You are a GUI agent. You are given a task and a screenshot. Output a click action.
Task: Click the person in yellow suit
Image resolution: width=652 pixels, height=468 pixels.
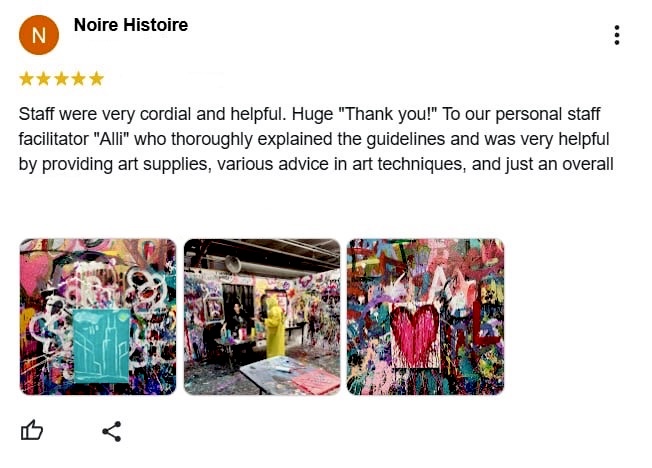[x=275, y=329]
